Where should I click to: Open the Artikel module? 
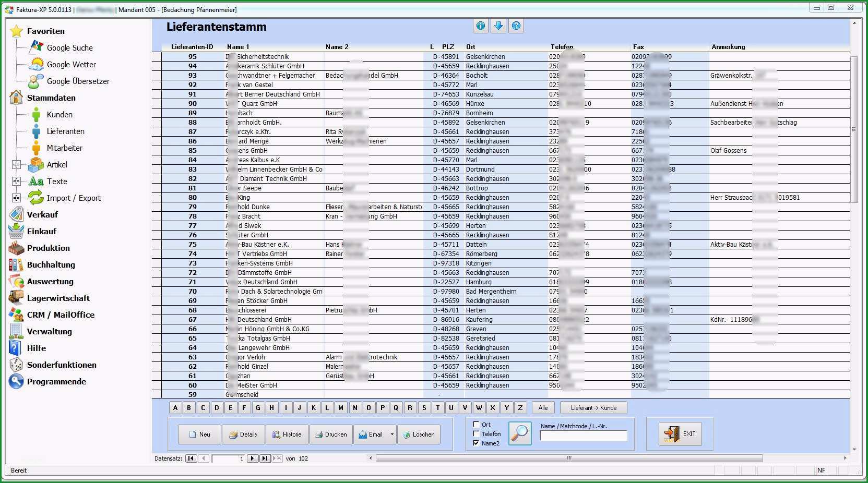pos(48,164)
